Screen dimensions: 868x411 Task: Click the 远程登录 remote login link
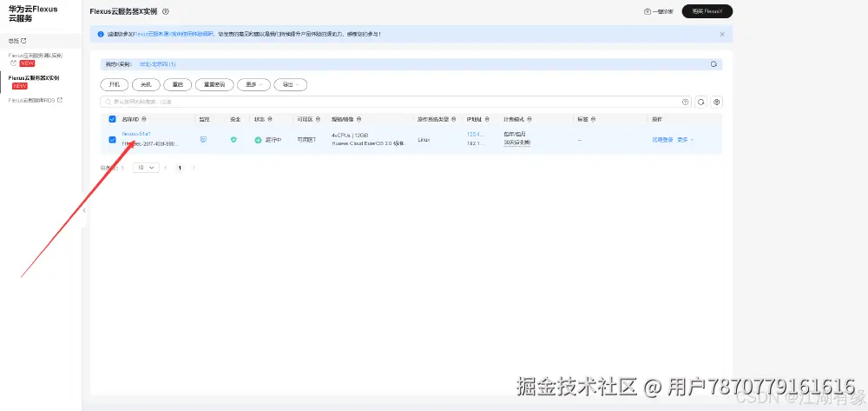(x=662, y=140)
